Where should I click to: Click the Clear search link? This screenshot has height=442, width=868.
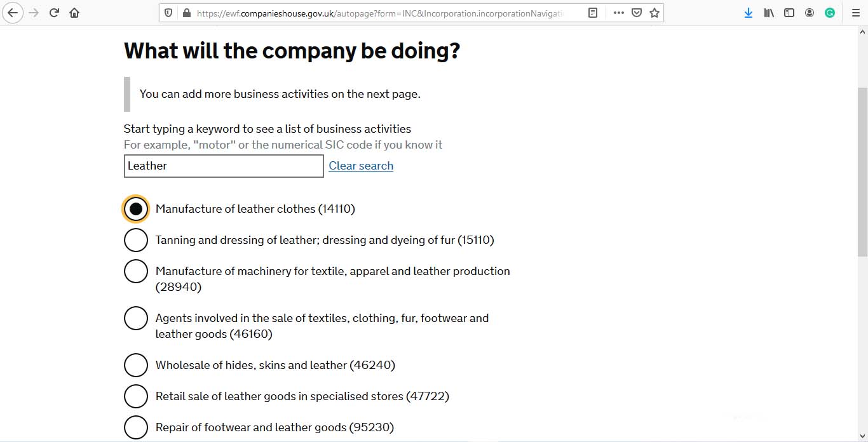pyautogui.click(x=361, y=166)
